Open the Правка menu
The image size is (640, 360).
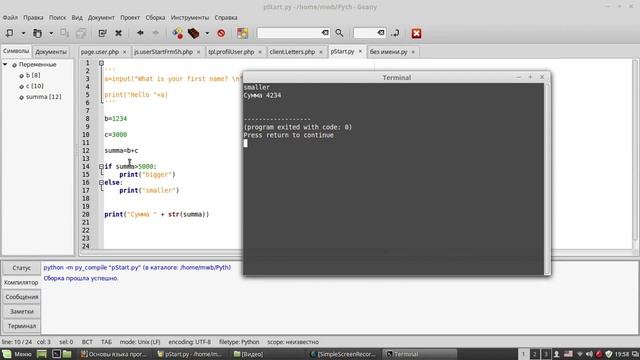click(x=33, y=18)
